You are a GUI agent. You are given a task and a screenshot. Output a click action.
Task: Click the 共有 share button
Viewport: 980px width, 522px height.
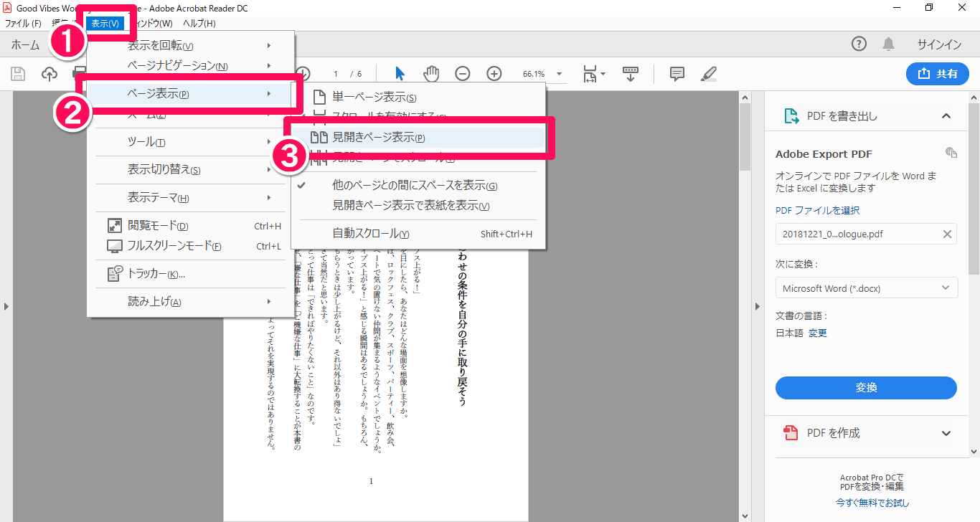[938, 74]
